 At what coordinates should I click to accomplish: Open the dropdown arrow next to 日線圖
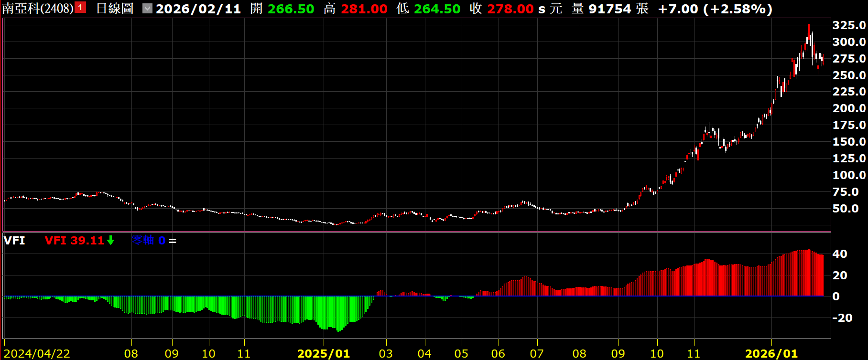147,9
